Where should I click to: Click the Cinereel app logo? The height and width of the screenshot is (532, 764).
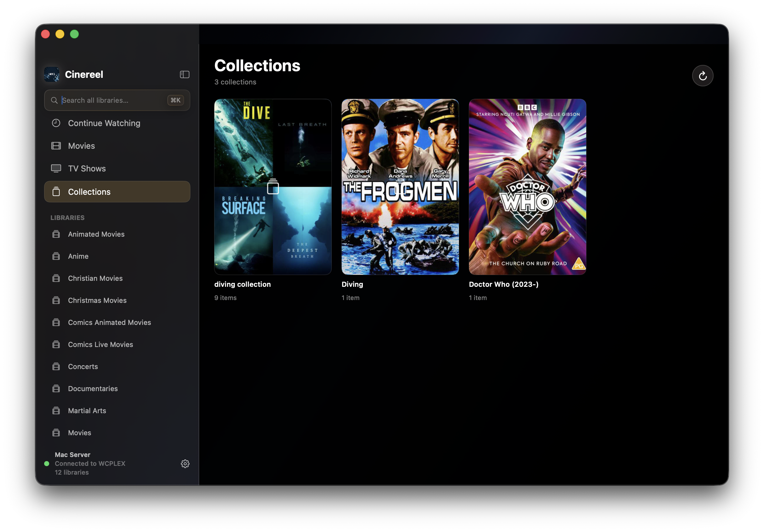[x=52, y=74]
